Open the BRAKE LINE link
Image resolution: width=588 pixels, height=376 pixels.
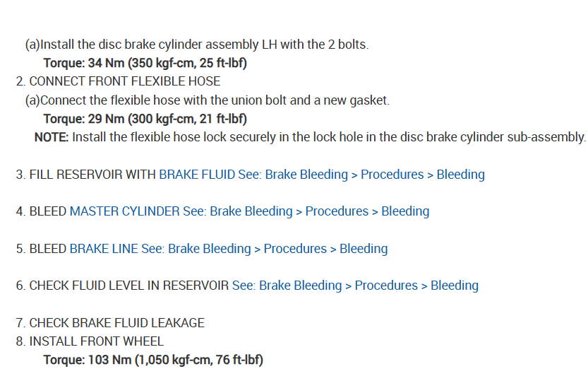coord(104,249)
